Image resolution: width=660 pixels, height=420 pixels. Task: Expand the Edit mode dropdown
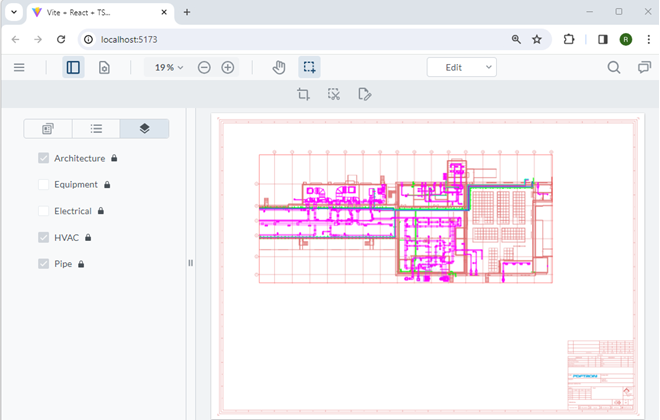tap(461, 67)
